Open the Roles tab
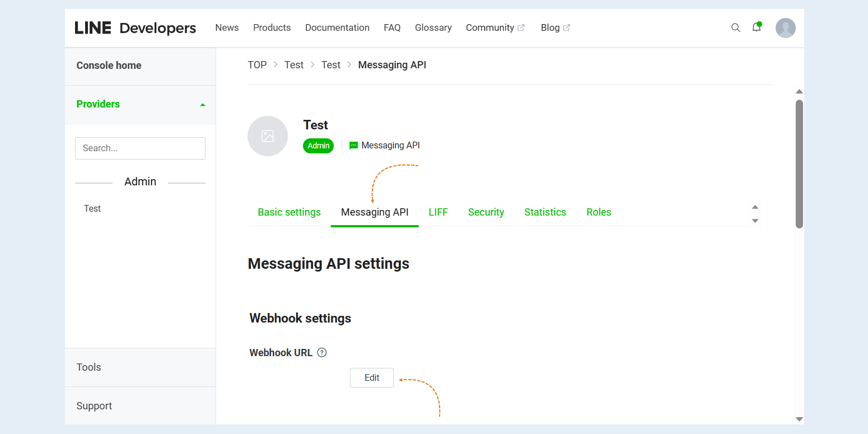Viewport: 868px width, 434px height. coord(599,212)
